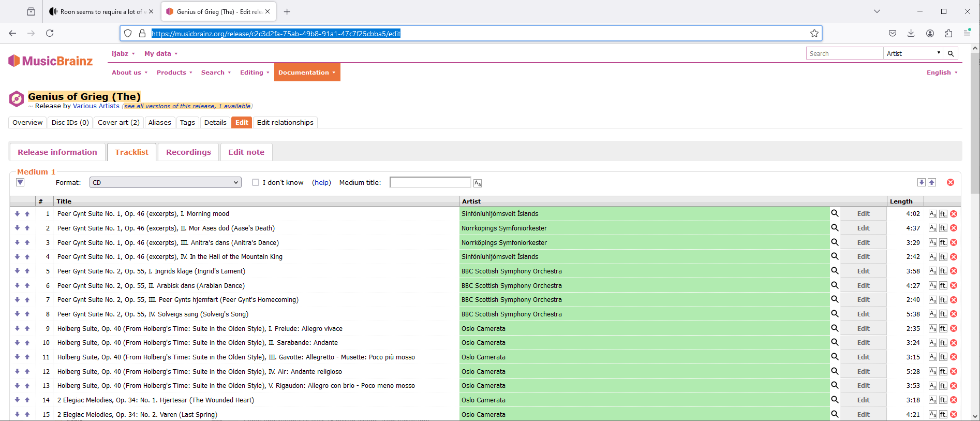Remove track 4 with its red X icon
Image resolution: width=980 pixels, height=421 pixels.
(x=954, y=257)
